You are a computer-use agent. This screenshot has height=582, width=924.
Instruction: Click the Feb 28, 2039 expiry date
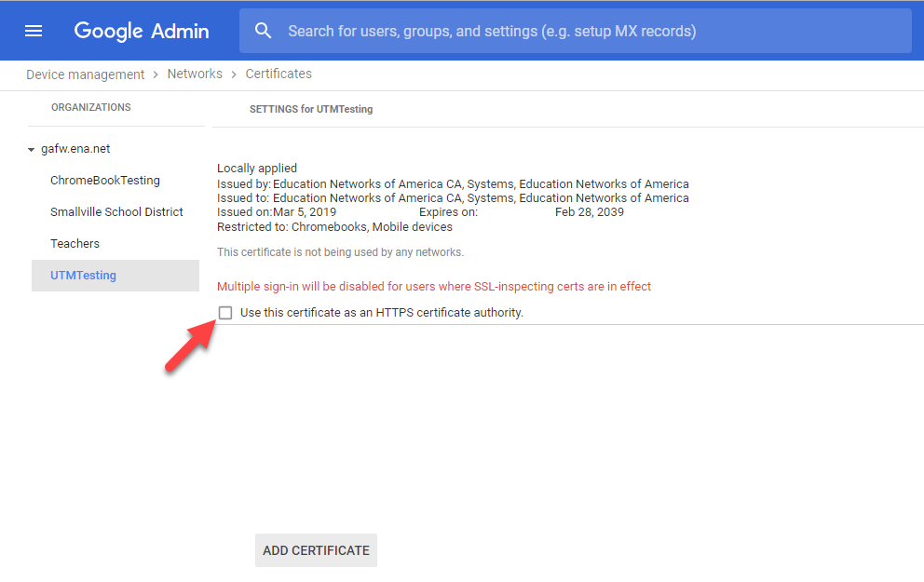(590, 212)
